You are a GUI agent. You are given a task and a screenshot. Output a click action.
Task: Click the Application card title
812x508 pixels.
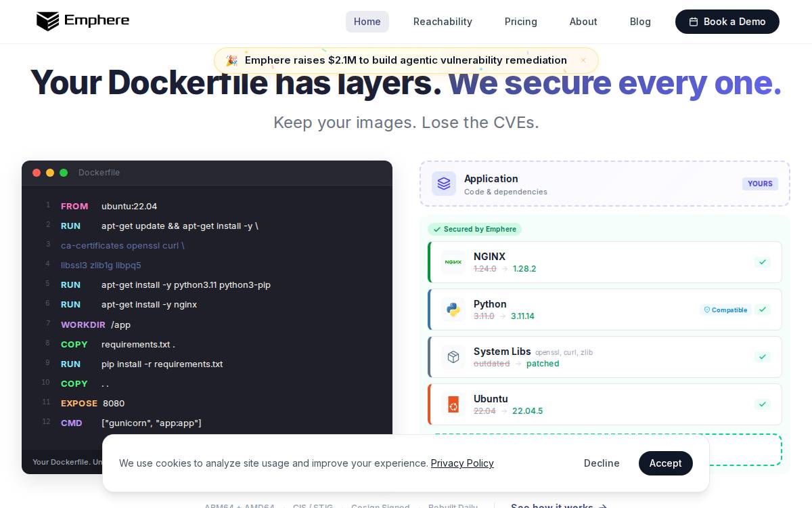(491, 179)
